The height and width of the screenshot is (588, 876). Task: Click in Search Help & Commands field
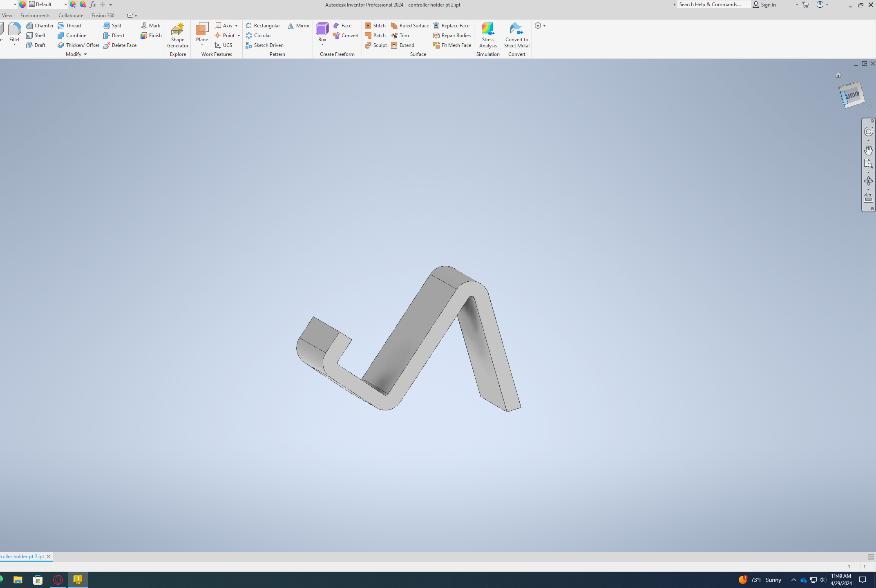713,4
